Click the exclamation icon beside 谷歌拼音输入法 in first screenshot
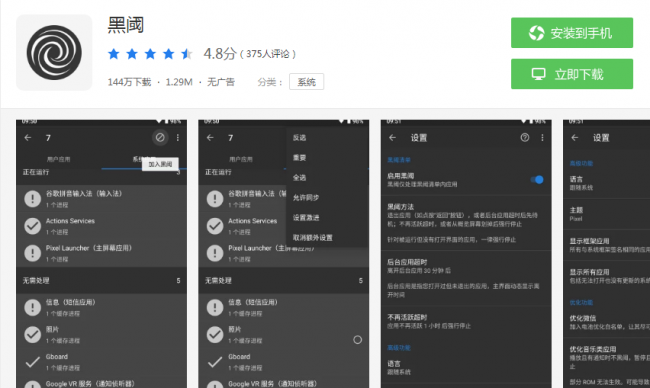This screenshot has width=650, height=388. pos(32,198)
